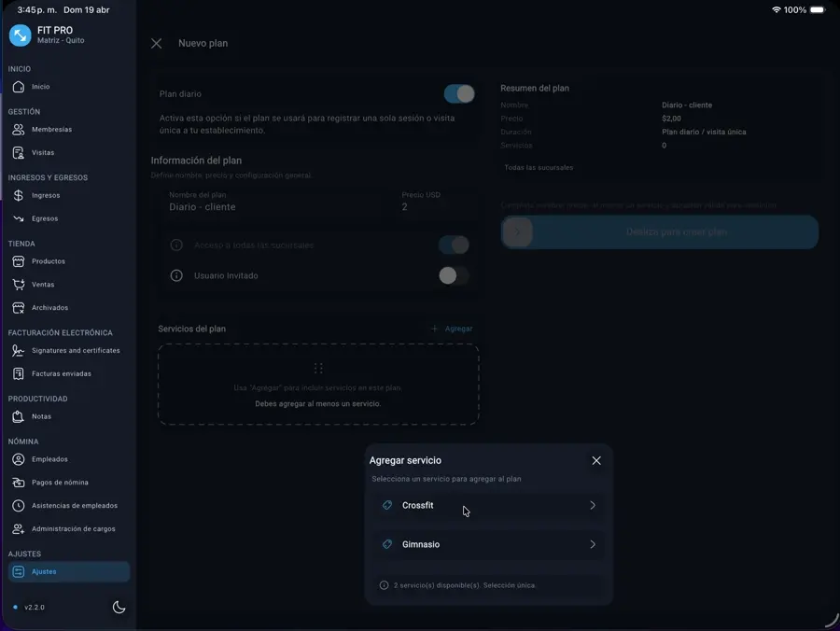Image resolution: width=840 pixels, height=631 pixels.
Task: Close the Agregar servicio dialog
Action: tap(596, 460)
